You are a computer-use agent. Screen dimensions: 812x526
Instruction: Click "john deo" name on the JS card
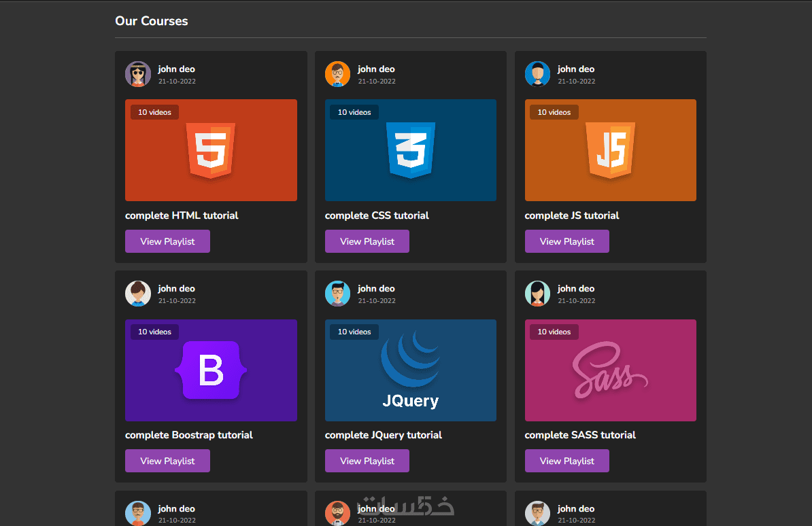pos(576,69)
